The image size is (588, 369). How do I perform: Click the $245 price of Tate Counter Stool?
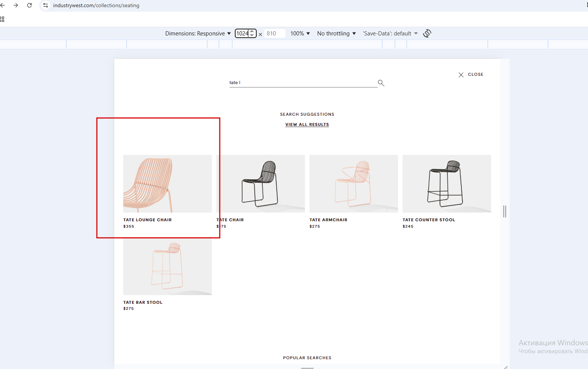[x=408, y=227]
